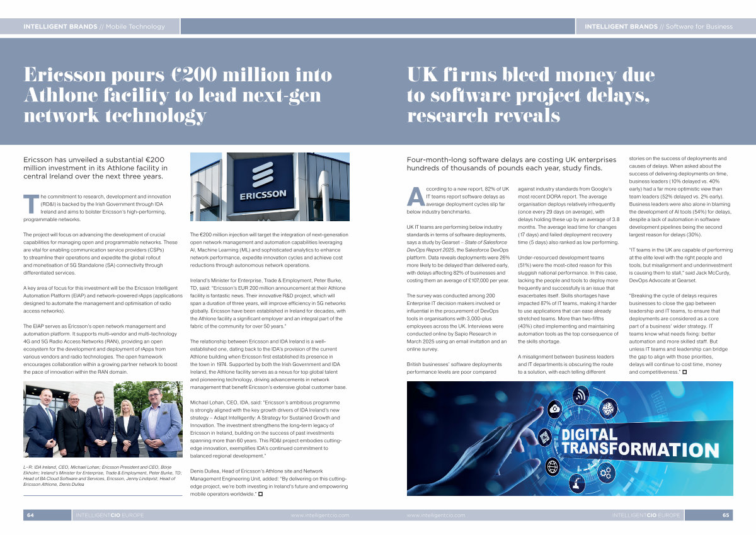Click the robotic arm icon in the Digital Transformation image
This screenshot has width=756, height=535.
tap(576, 484)
